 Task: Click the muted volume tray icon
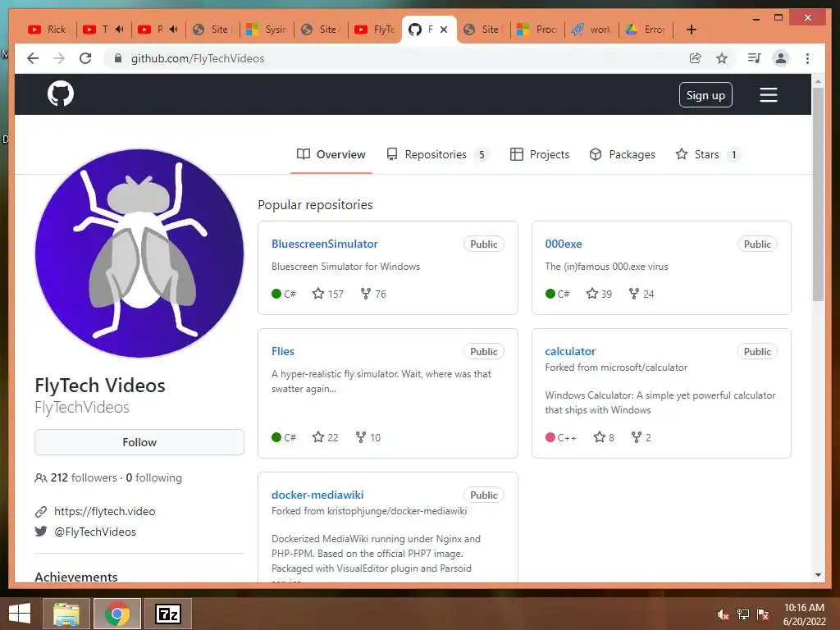tap(724, 614)
